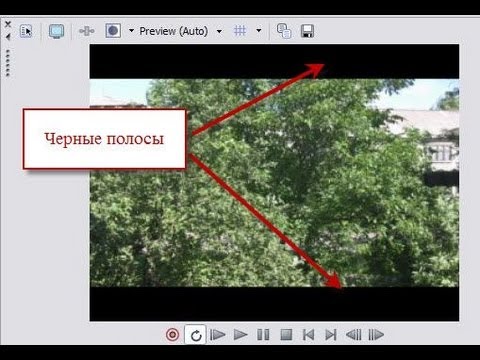The width and height of the screenshot is (480, 360).
Task: Stop the video playback
Action: 286,334
